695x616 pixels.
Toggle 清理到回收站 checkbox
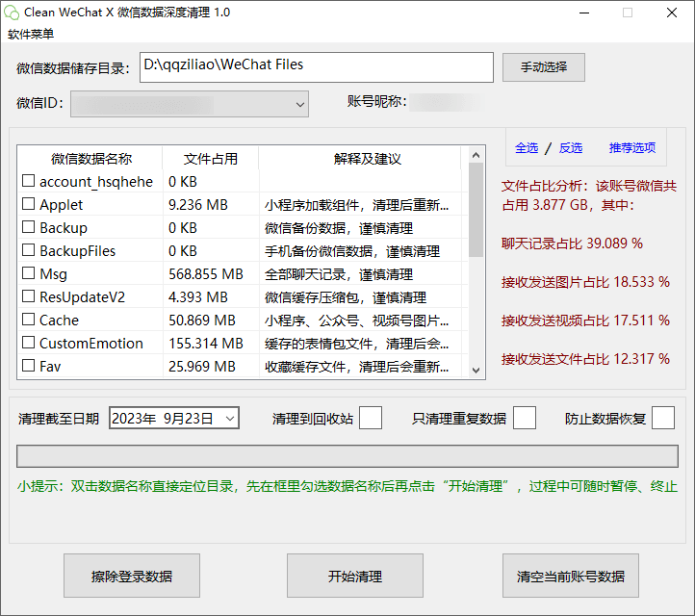click(371, 418)
